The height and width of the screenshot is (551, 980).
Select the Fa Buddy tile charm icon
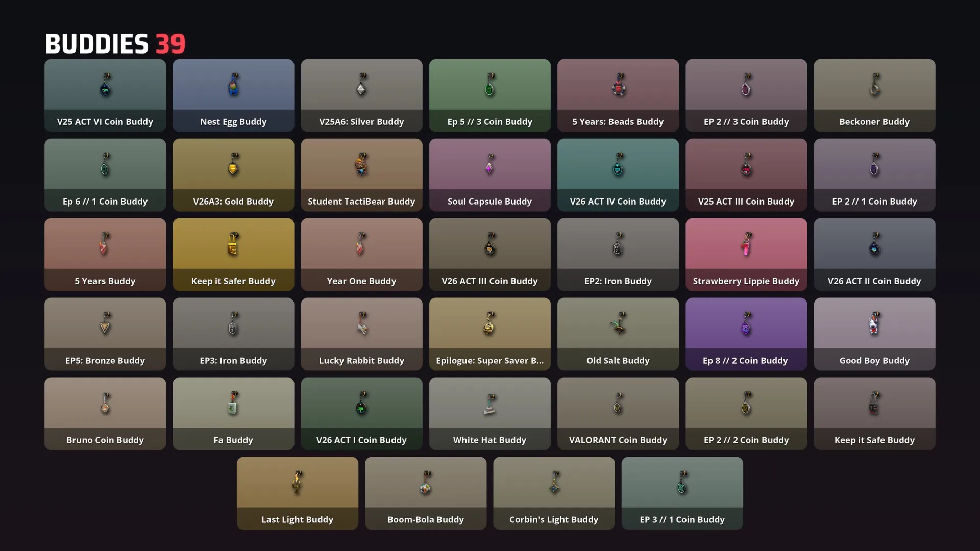[233, 403]
